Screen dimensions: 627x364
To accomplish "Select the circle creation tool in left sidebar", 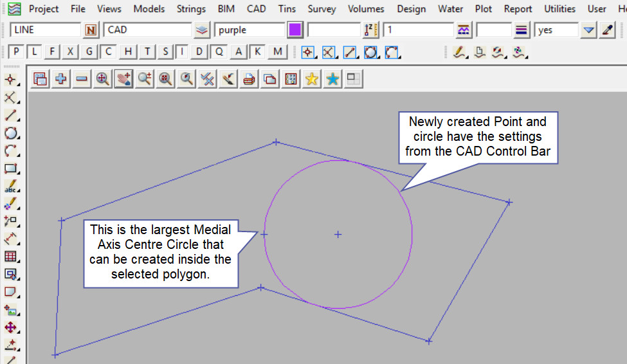I will tap(11, 134).
